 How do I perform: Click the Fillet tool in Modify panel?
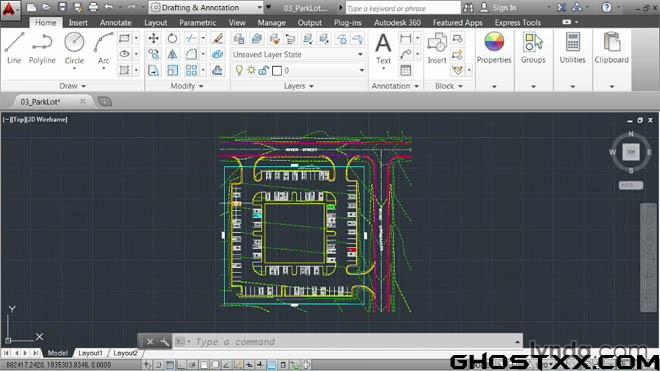(191, 54)
